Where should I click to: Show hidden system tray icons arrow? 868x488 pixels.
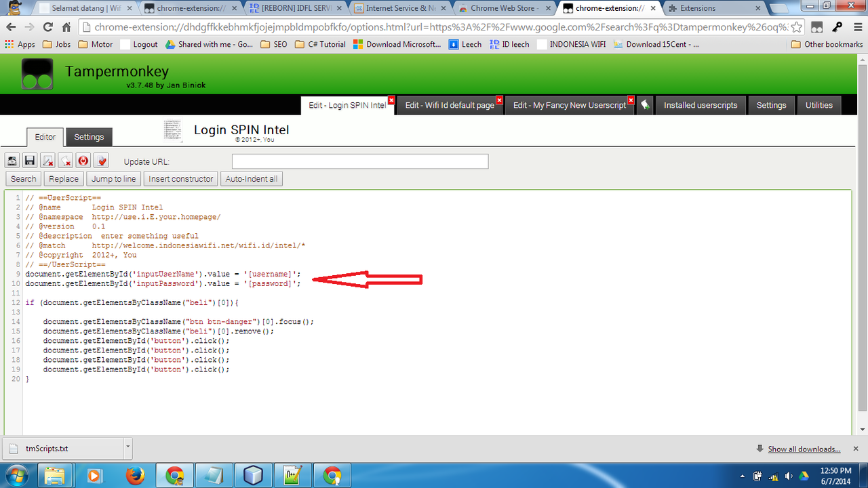pyautogui.click(x=743, y=475)
